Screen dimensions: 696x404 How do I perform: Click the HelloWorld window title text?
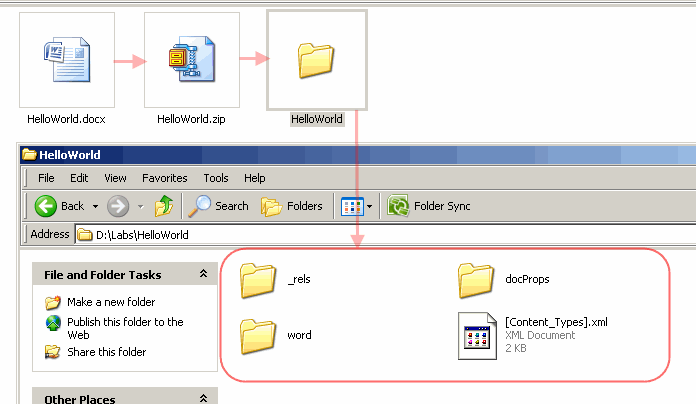(x=70, y=154)
